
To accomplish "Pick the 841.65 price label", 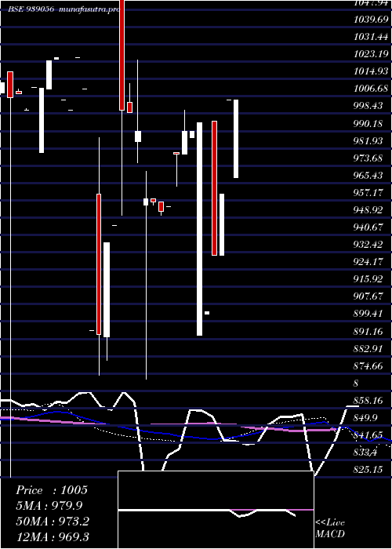I will click(368, 435).
